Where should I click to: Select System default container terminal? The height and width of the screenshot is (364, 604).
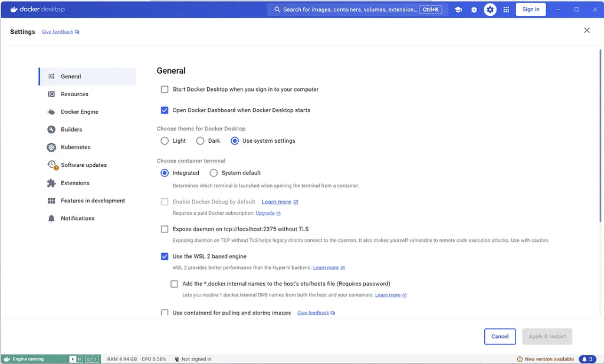(214, 173)
